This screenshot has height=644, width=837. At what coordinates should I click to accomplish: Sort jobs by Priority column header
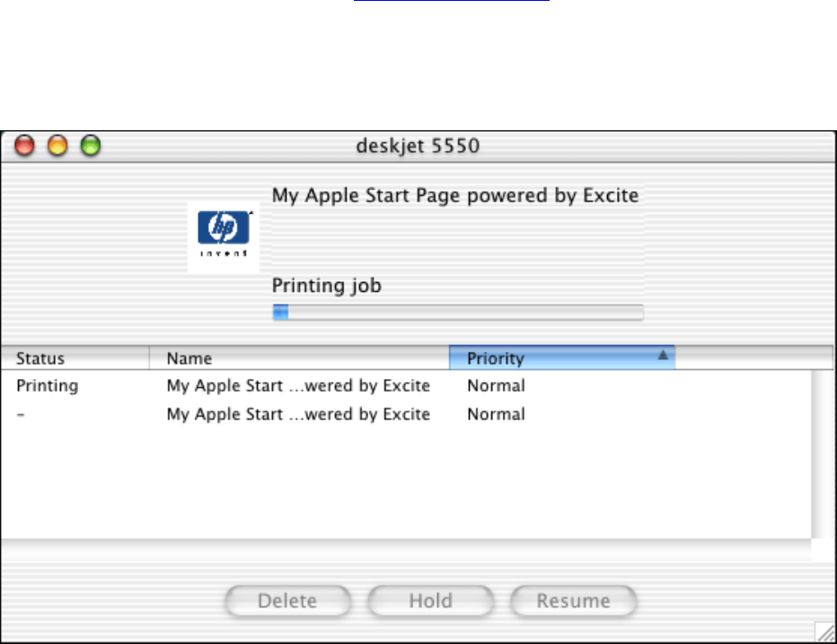pos(562,357)
